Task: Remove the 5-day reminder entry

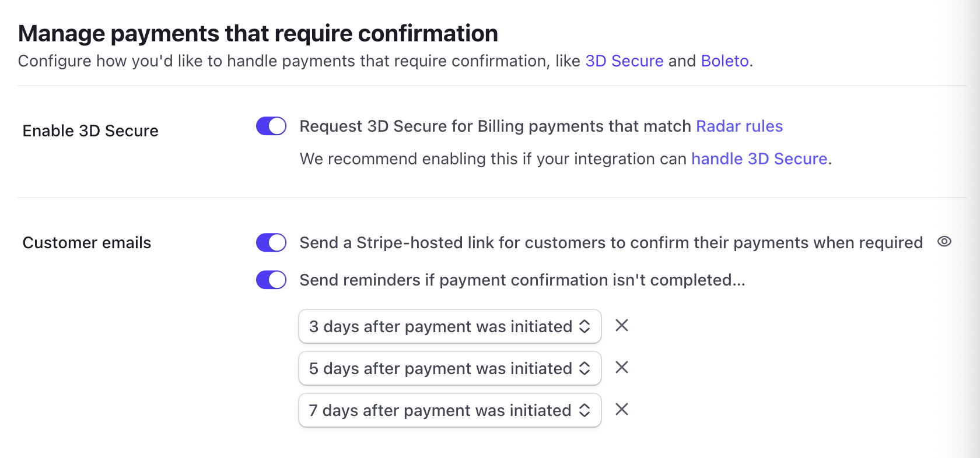Action: tap(621, 368)
